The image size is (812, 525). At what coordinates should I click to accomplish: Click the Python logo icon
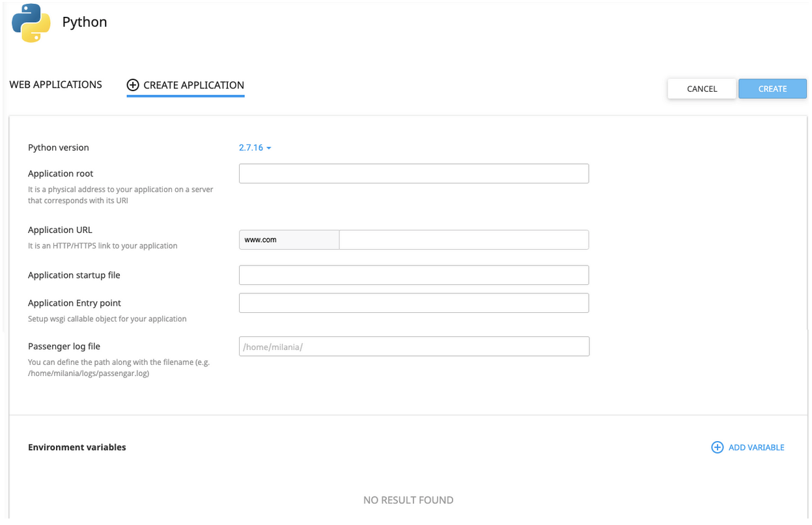point(31,23)
